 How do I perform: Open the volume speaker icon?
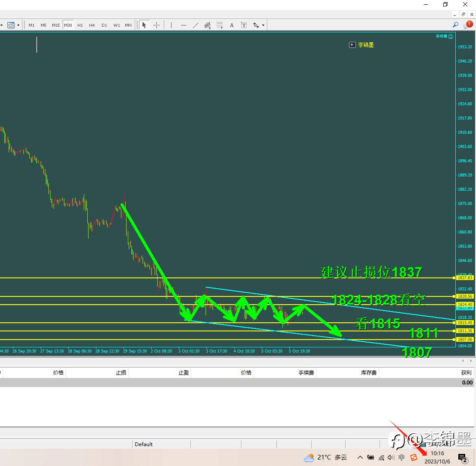coord(391,457)
